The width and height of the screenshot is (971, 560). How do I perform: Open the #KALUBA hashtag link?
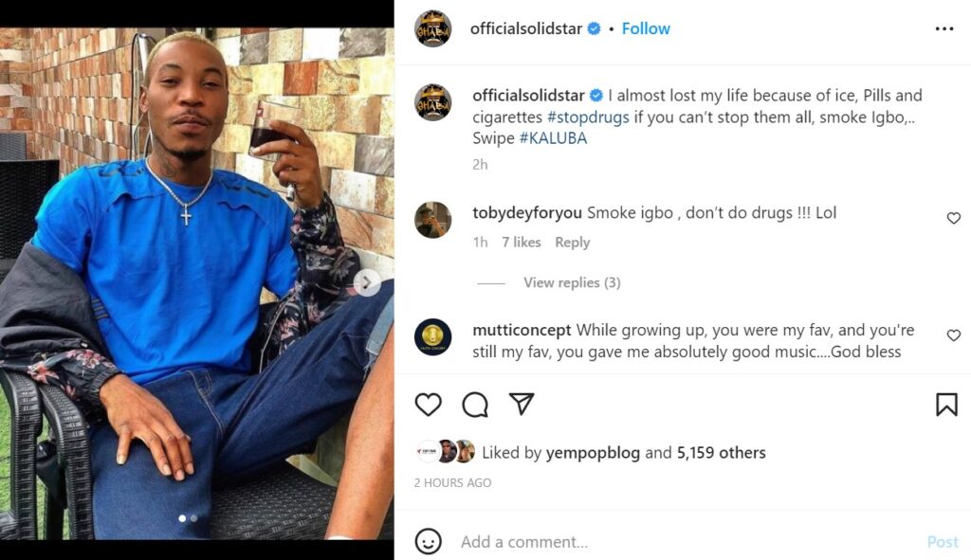[553, 138]
